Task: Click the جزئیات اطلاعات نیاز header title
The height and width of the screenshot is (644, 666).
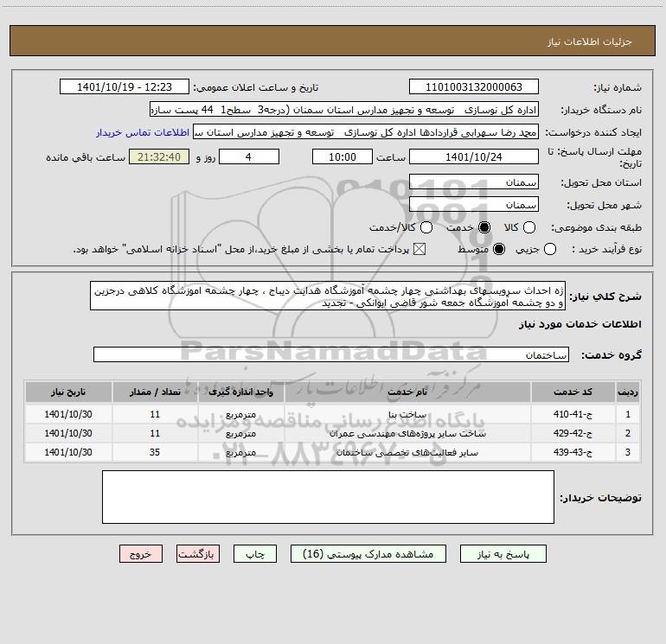Action: [x=590, y=41]
